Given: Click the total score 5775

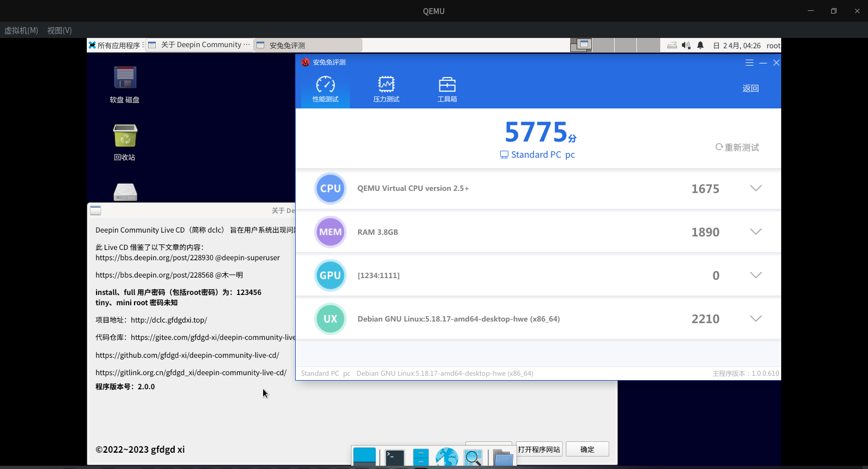Looking at the screenshot, I should point(536,132).
